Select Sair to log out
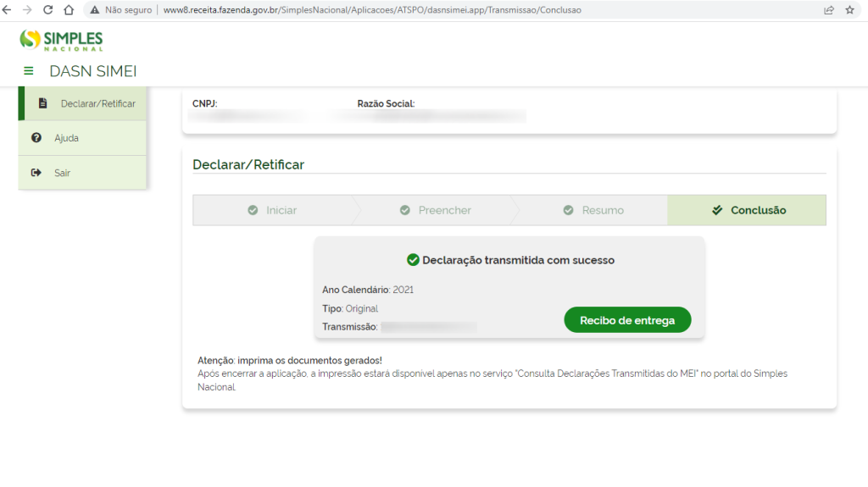This screenshot has width=868, height=487. point(63,173)
